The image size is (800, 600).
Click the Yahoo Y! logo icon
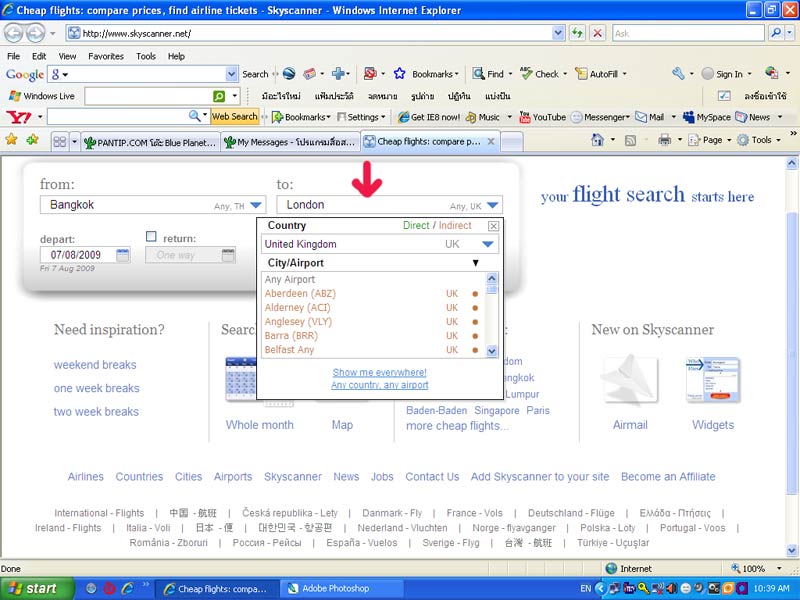click(19, 117)
